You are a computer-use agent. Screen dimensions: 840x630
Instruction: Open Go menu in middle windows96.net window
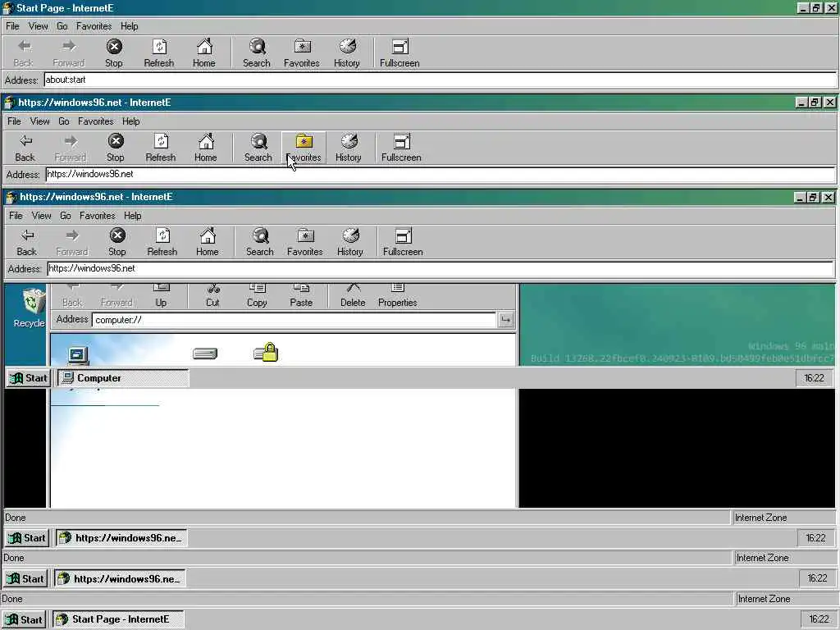coord(64,121)
